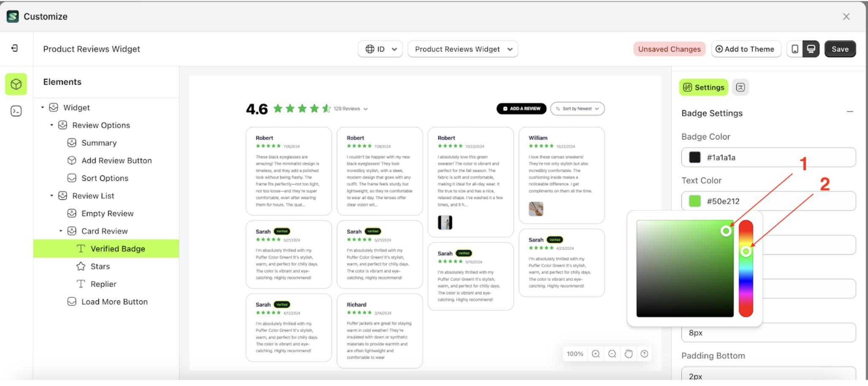Activate the hand pan tool icon
The image size is (868, 386).
[628, 354]
